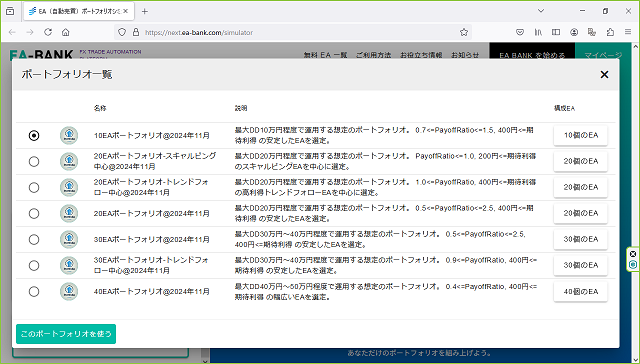Click the side widget hexagon icon
Screen dimensions: 640x364
[x=633, y=265]
